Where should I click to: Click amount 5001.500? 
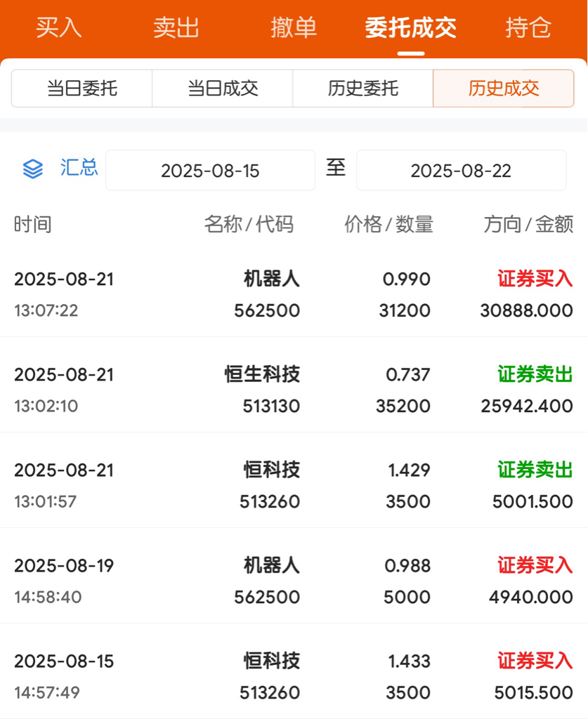point(533,501)
